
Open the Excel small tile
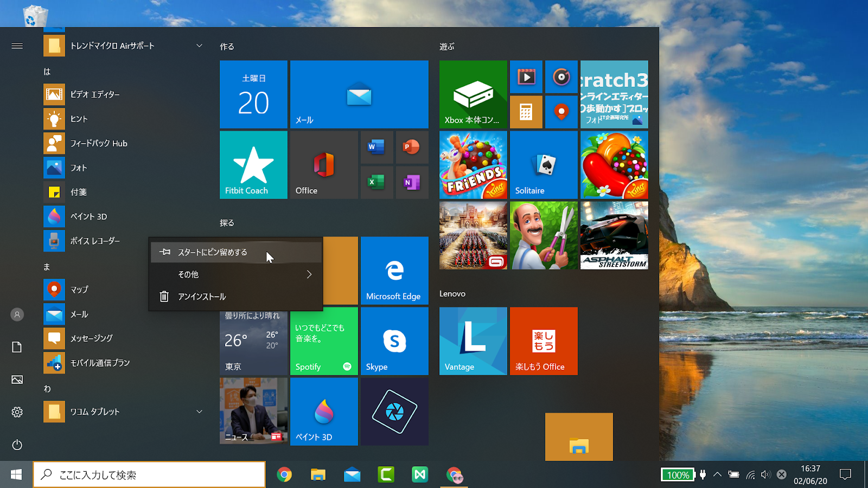click(376, 182)
